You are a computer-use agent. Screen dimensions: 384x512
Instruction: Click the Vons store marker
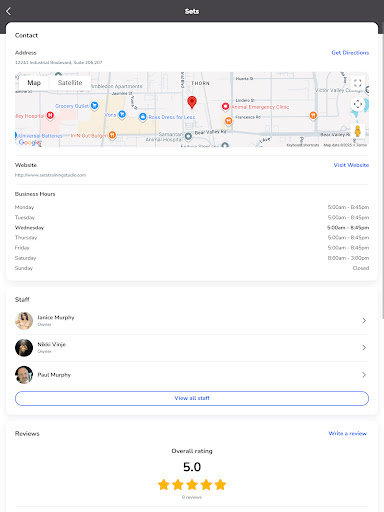point(122,114)
